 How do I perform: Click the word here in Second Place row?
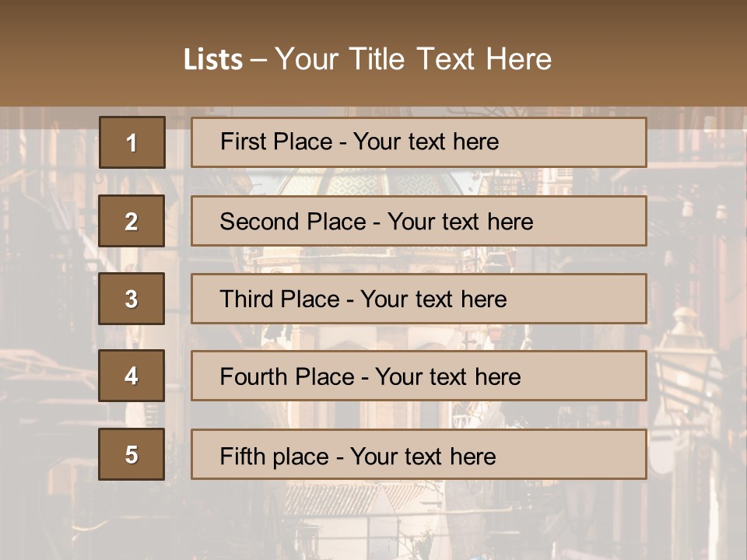coord(510,222)
